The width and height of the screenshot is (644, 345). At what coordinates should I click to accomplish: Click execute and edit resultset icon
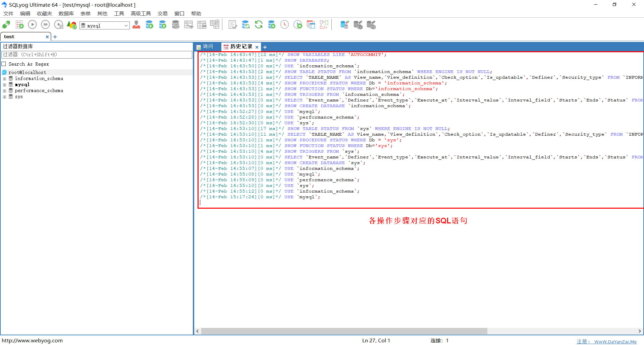(58, 25)
